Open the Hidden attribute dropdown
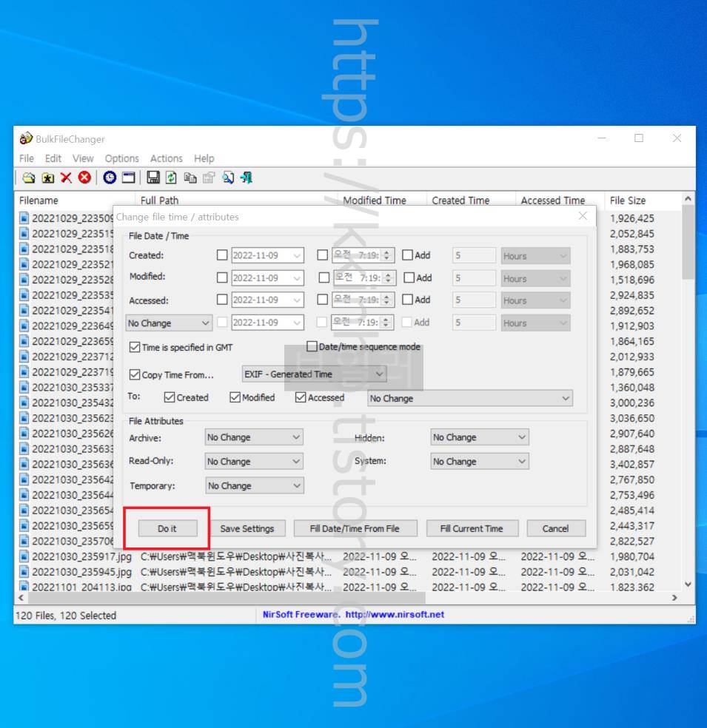707x728 pixels. [x=480, y=437]
